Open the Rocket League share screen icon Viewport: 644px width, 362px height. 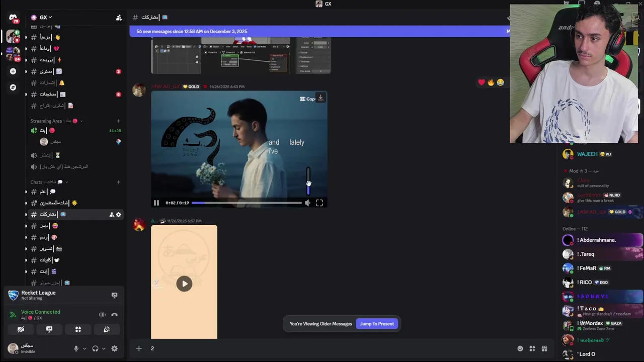[x=114, y=295]
